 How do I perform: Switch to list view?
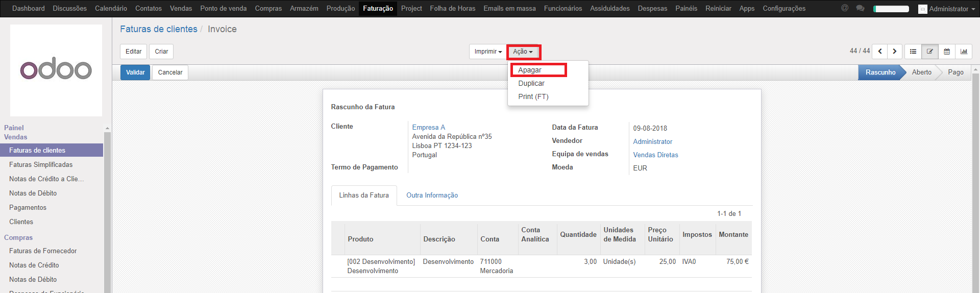pos(913,52)
